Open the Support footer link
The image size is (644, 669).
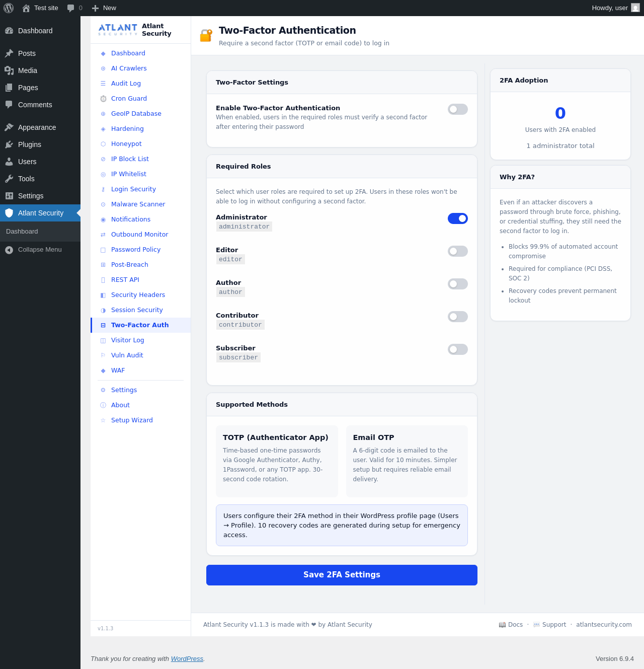(x=549, y=625)
